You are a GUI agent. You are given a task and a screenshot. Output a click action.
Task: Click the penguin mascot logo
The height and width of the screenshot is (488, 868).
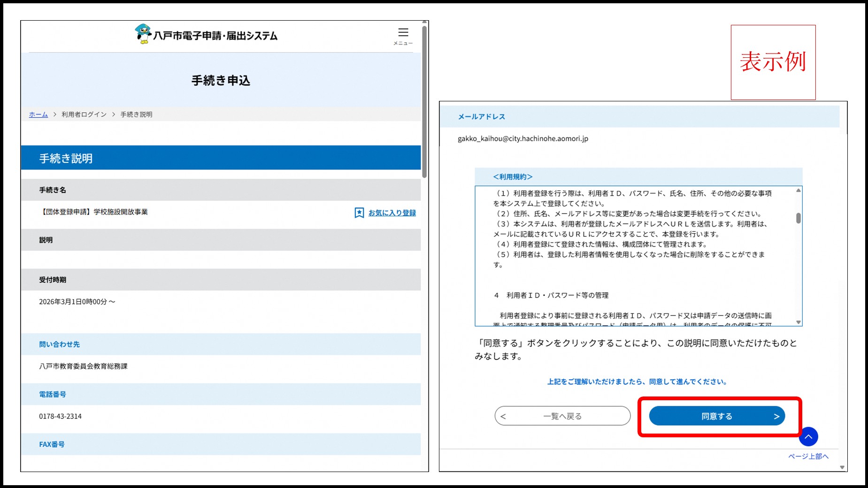[x=142, y=34]
